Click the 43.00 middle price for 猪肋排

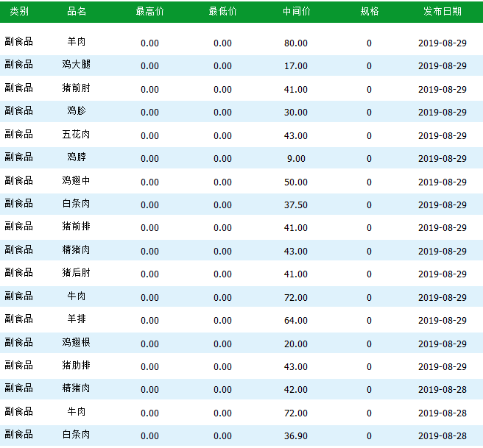[x=296, y=367]
